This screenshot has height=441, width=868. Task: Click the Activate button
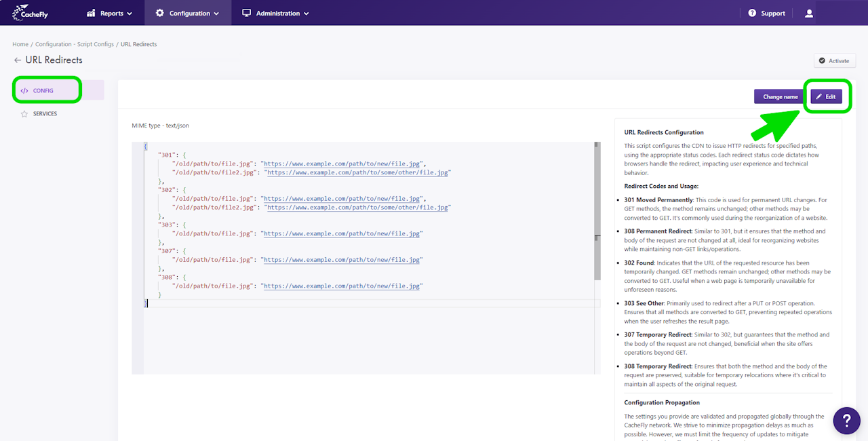point(834,61)
